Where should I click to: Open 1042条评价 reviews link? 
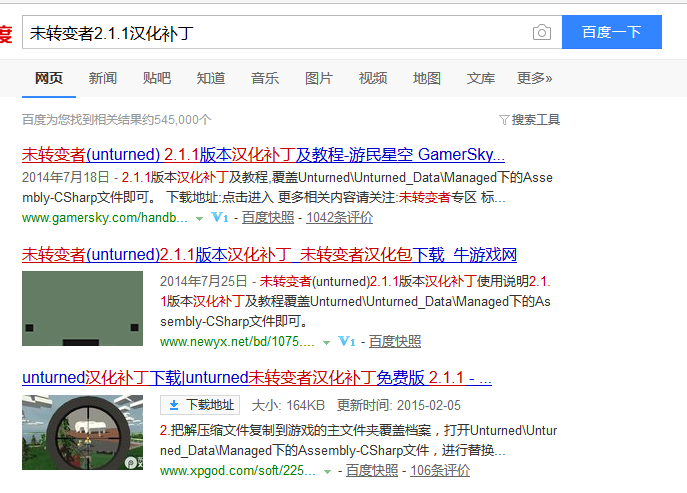[340, 218]
